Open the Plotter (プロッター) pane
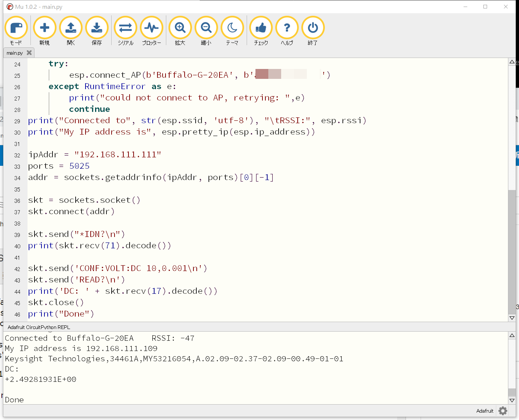 [152, 31]
